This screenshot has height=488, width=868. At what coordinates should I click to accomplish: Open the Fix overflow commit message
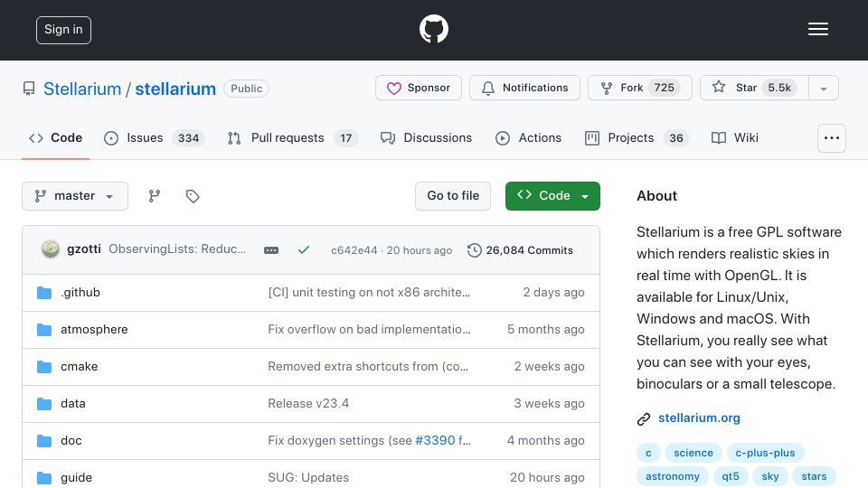[369, 329]
